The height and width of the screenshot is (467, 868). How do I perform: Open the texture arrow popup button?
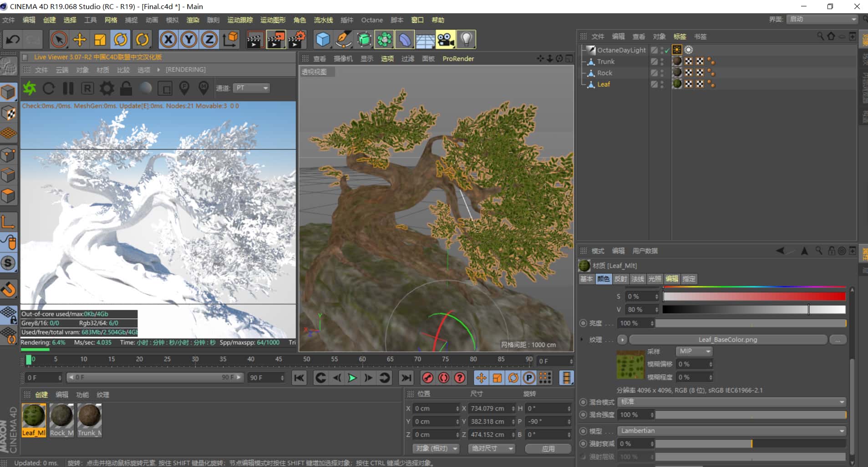coord(622,340)
